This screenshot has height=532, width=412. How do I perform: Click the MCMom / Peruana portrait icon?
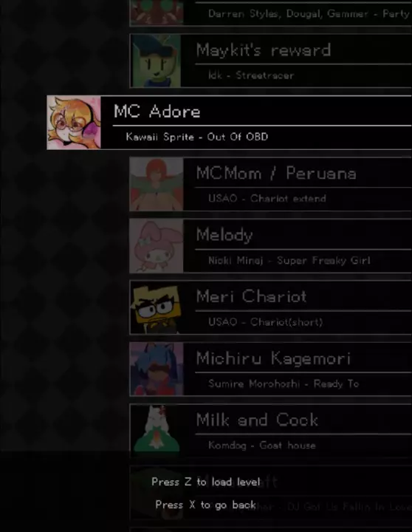pyautogui.click(x=157, y=184)
